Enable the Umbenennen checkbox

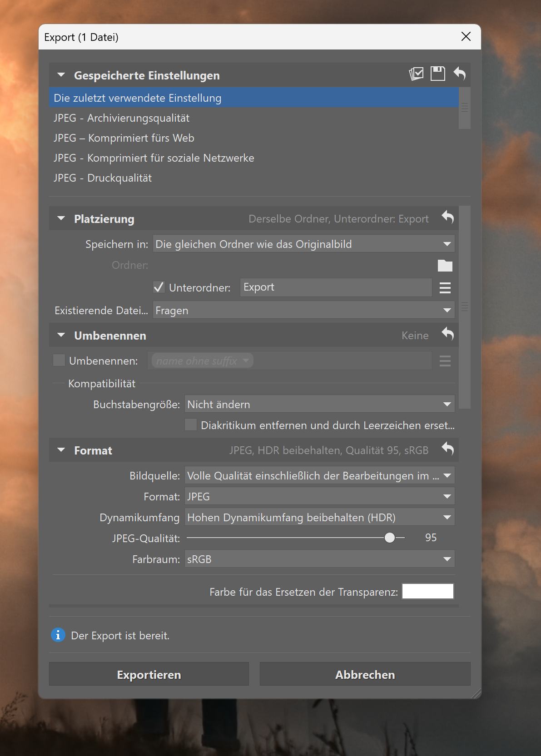[59, 360]
